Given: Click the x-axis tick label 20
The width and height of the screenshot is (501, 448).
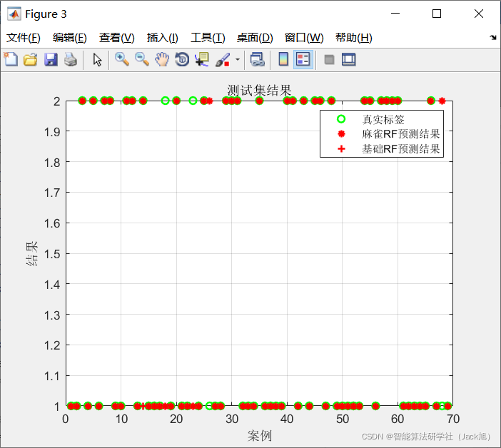Looking at the screenshot, I should [176, 419].
